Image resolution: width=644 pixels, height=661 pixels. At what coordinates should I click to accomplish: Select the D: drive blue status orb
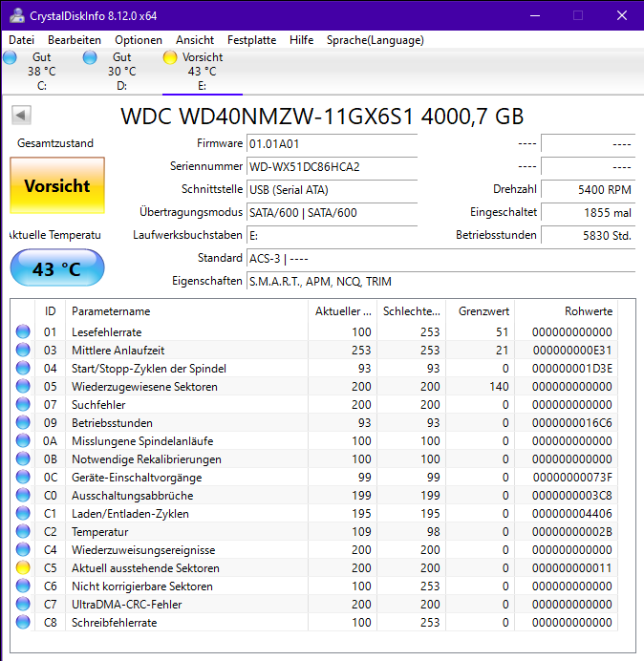tap(90, 57)
